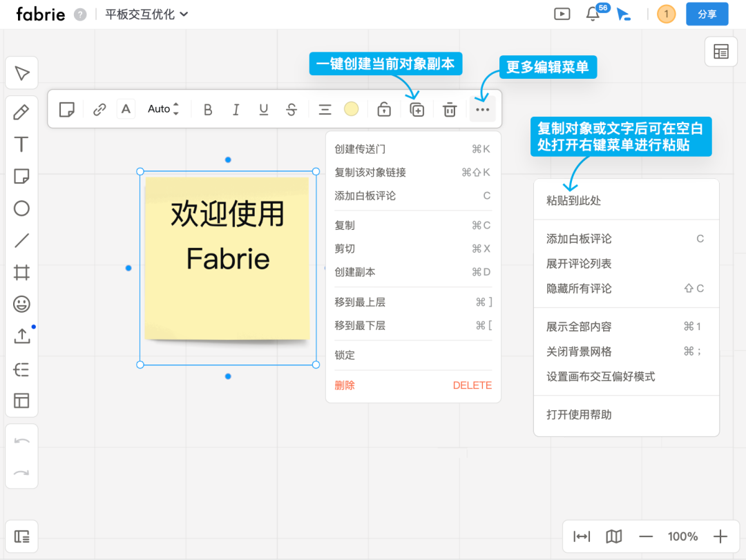Choose the sticky note tool in sidebar
746x560 pixels.
pyautogui.click(x=21, y=176)
